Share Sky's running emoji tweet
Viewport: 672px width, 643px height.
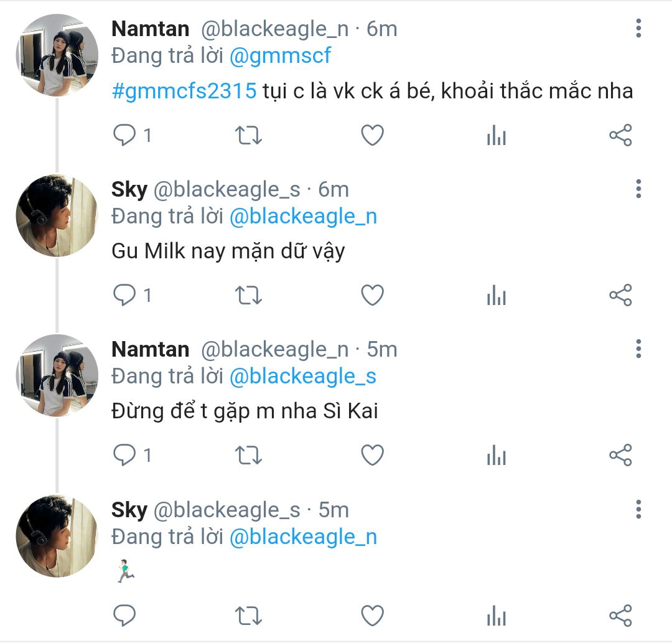[620, 616]
